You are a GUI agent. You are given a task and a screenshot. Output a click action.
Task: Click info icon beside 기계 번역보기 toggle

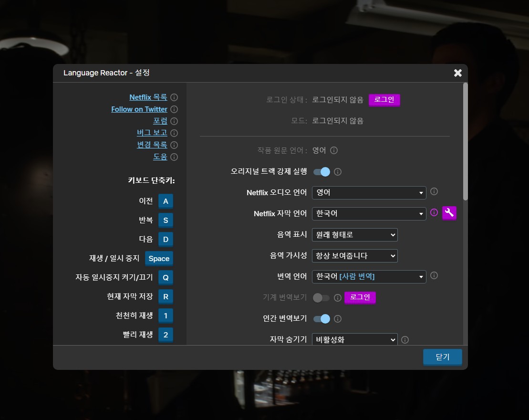[x=337, y=298]
